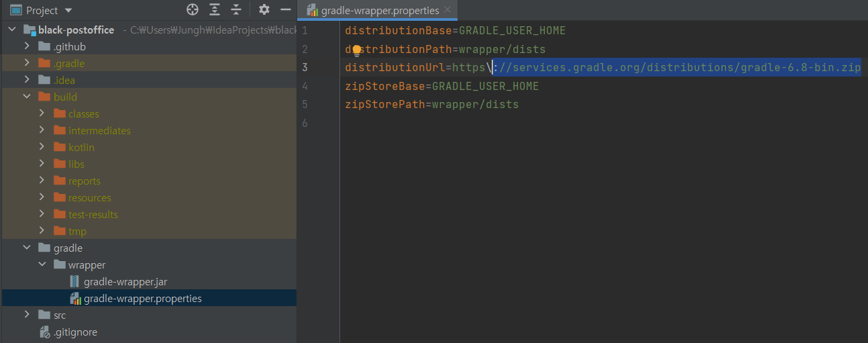Expand the libs folder

42,164
